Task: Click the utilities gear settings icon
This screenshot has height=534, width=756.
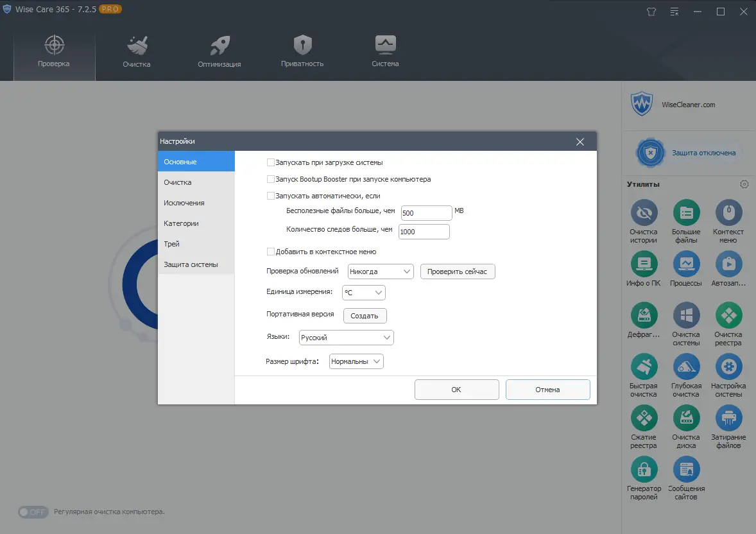Action: pyautogui.click(x=744, y=184)
